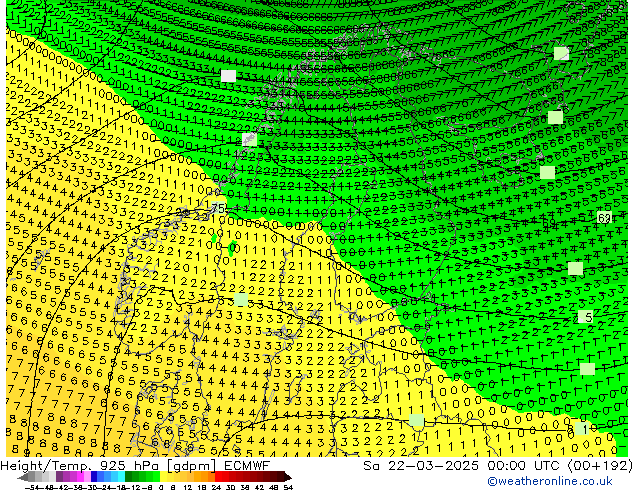Click the dark blue segment of the color scale
This screenshot has width=634, height=490.
(94, 477)
